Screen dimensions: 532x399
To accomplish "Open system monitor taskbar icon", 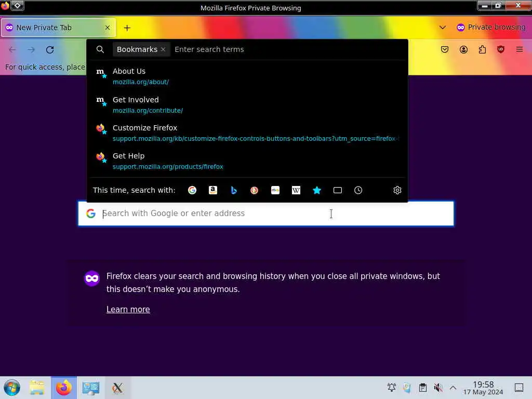I will [90, 388].
